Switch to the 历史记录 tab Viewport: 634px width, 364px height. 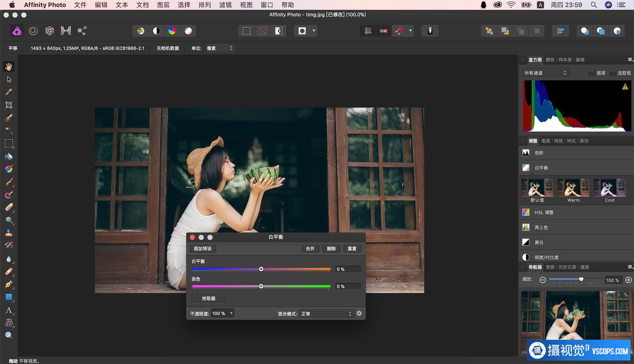click(567, 267)
